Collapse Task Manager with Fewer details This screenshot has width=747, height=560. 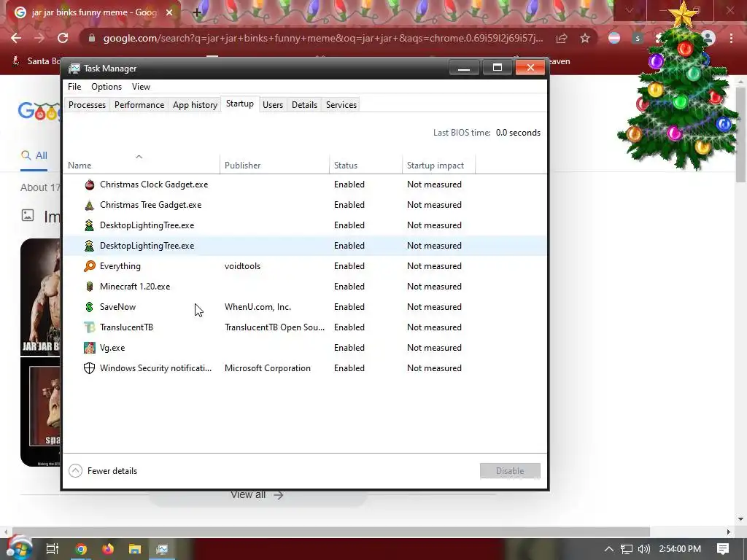103,471
